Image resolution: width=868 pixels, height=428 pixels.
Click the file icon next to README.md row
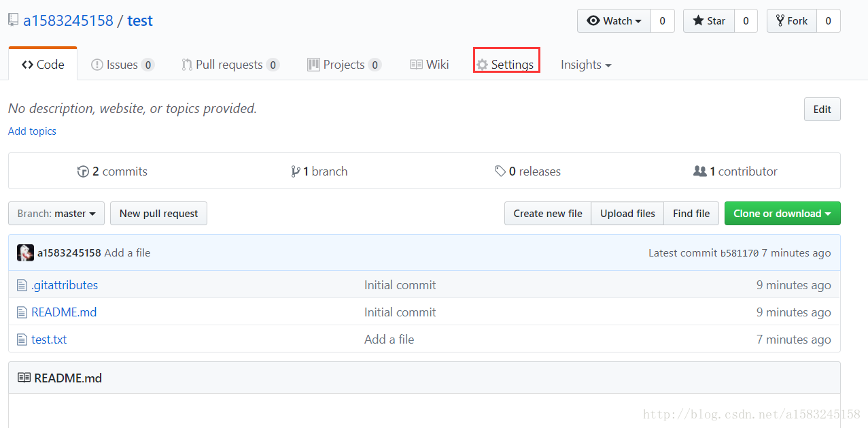22,312
